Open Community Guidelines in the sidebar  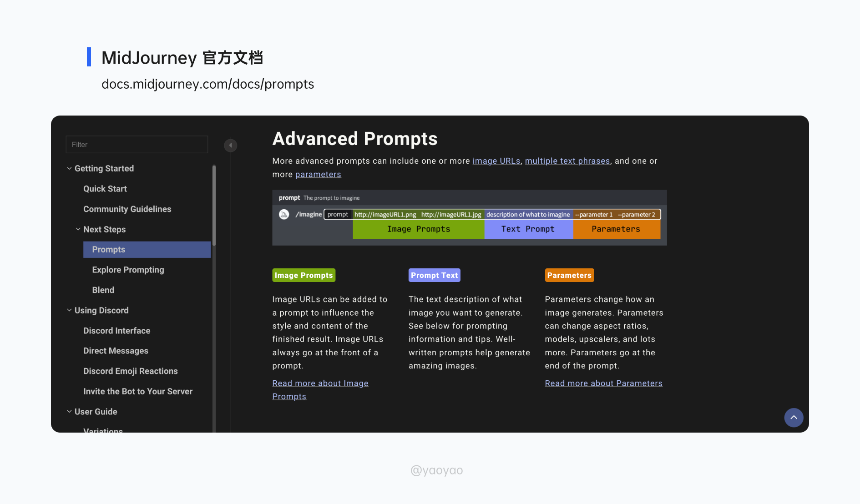pyautogui.click(x=127, y=209)
